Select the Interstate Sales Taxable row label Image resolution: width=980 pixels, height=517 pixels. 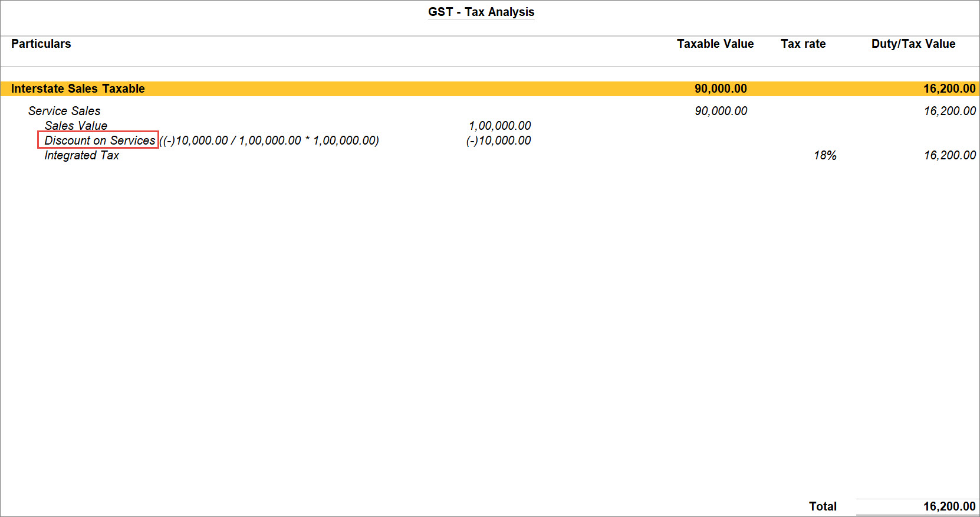(78, 89)
